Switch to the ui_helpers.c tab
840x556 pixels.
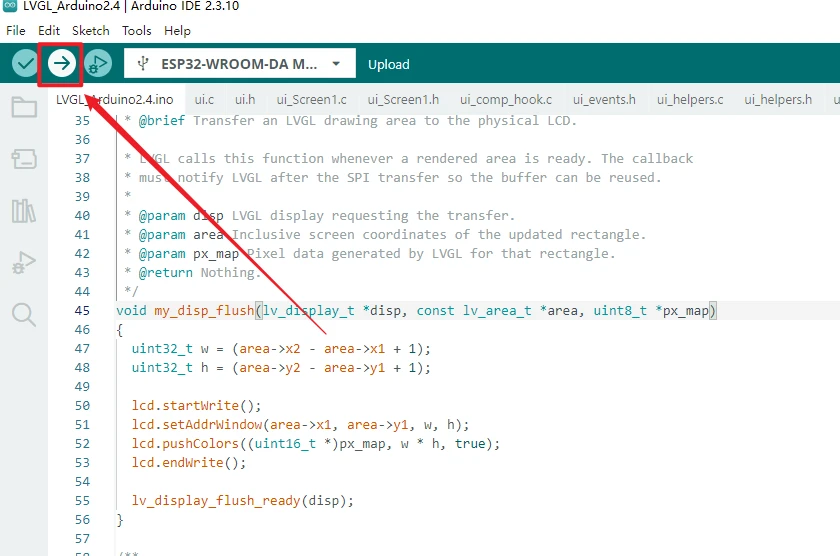(690, 100)
